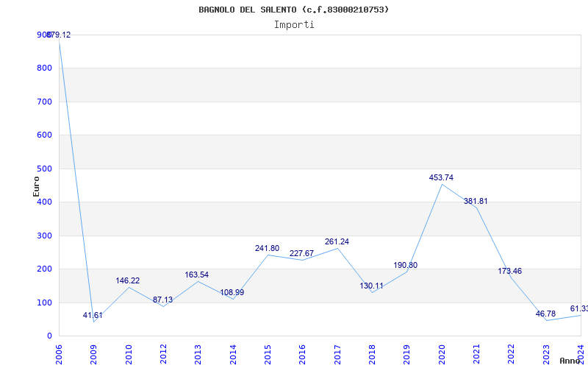Select the 453.74 peak data label

coord(442,177)
